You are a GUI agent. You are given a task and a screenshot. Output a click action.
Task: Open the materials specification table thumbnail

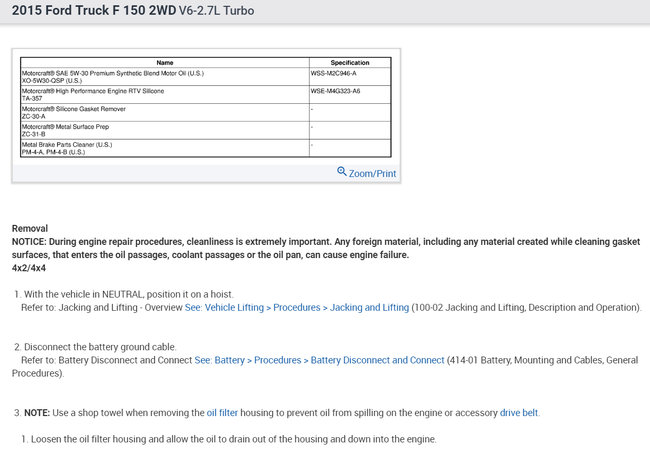206,107
